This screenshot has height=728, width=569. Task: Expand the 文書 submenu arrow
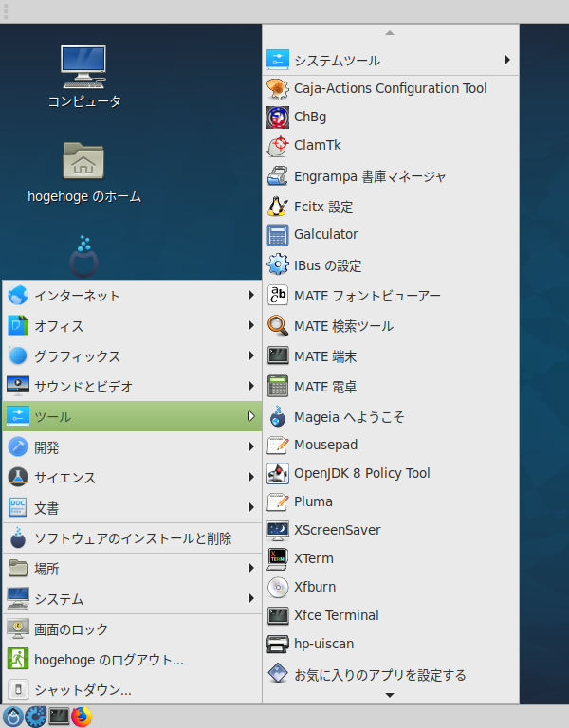251,507
